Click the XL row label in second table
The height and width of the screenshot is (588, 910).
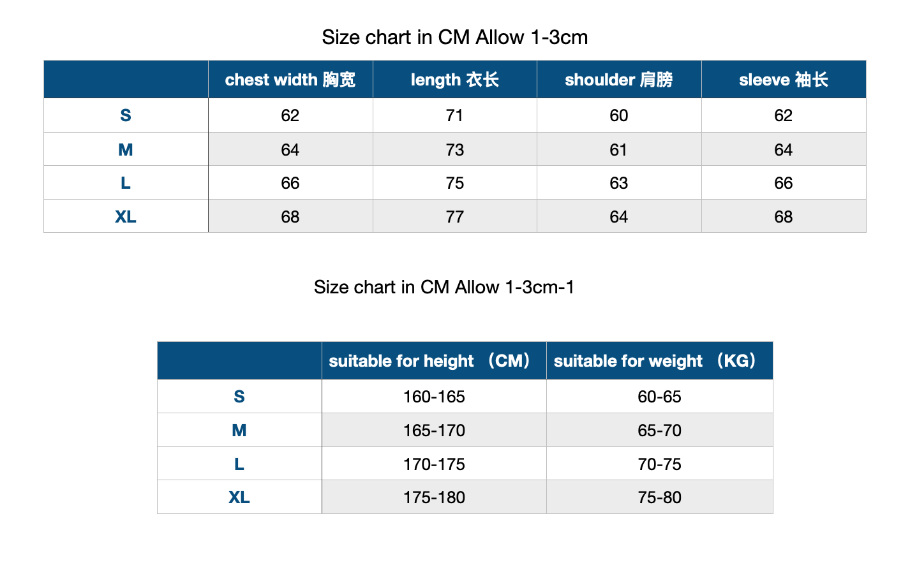tap(239, 497)
